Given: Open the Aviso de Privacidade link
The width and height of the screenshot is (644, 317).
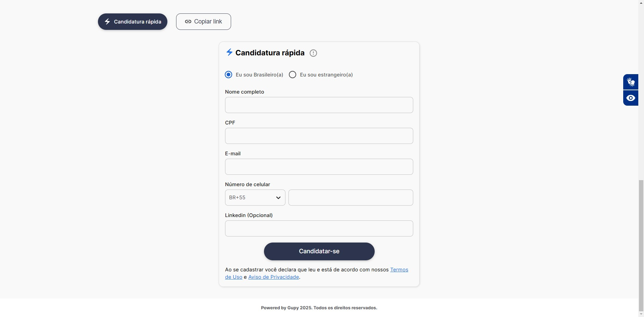Looking at the screenshot, I should pyautogui.click(x=273, y=277).
